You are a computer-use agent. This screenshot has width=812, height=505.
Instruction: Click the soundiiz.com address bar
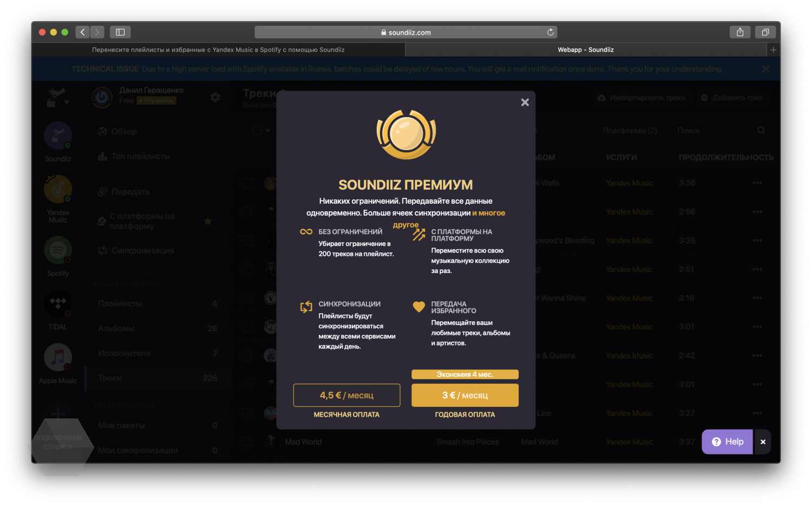point(406,32)
